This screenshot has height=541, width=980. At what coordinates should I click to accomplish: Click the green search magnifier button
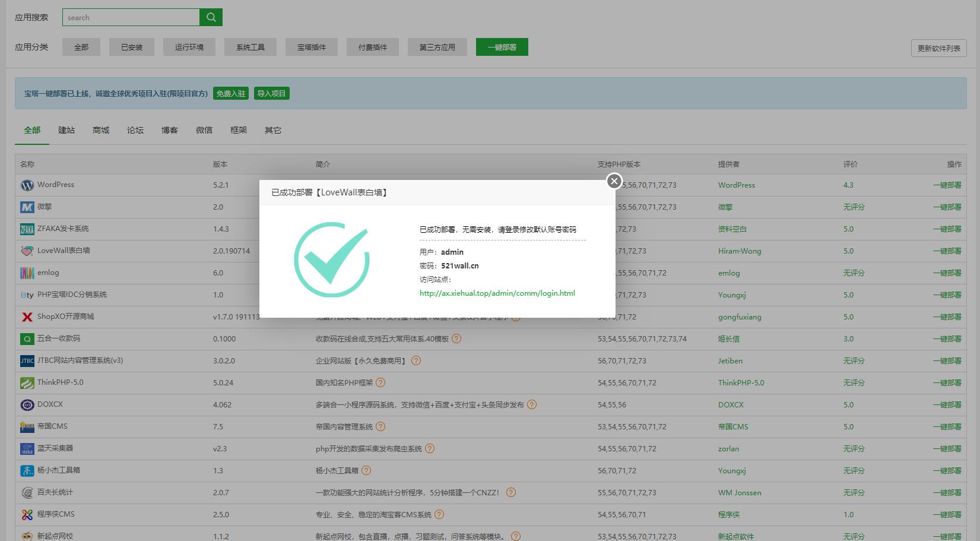coord(211,17)
